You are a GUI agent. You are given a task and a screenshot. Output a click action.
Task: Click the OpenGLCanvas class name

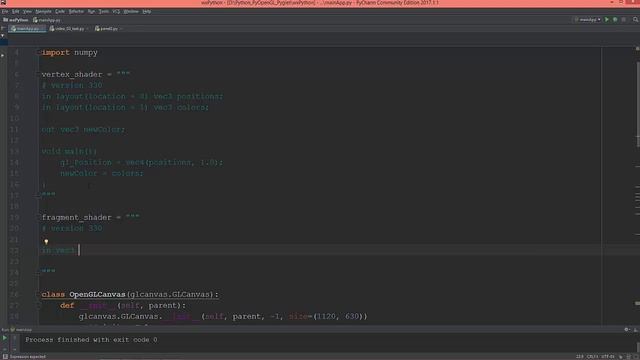98,294
